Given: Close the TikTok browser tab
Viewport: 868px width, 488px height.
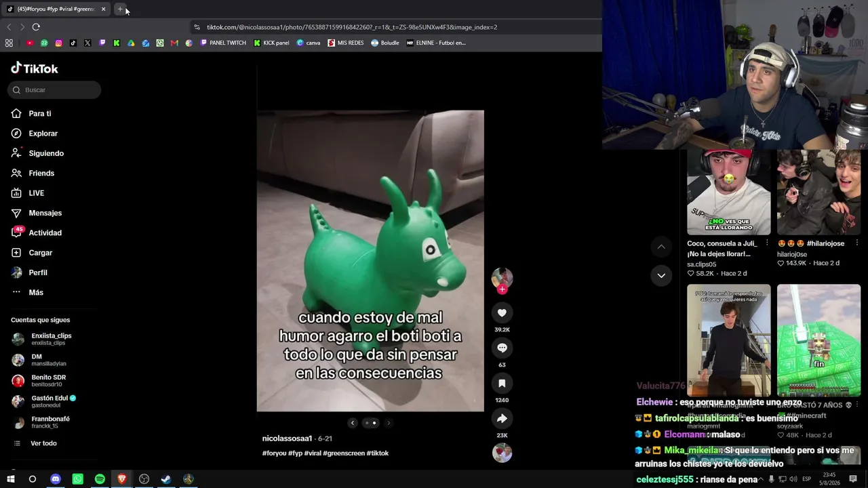Looking at the screenshot, I should (104, 9).
